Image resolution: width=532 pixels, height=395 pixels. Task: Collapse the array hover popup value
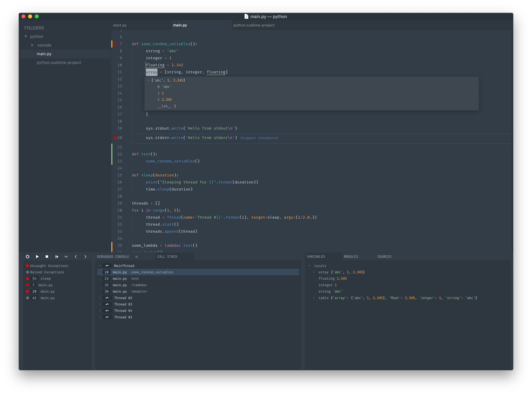point(148,80)
